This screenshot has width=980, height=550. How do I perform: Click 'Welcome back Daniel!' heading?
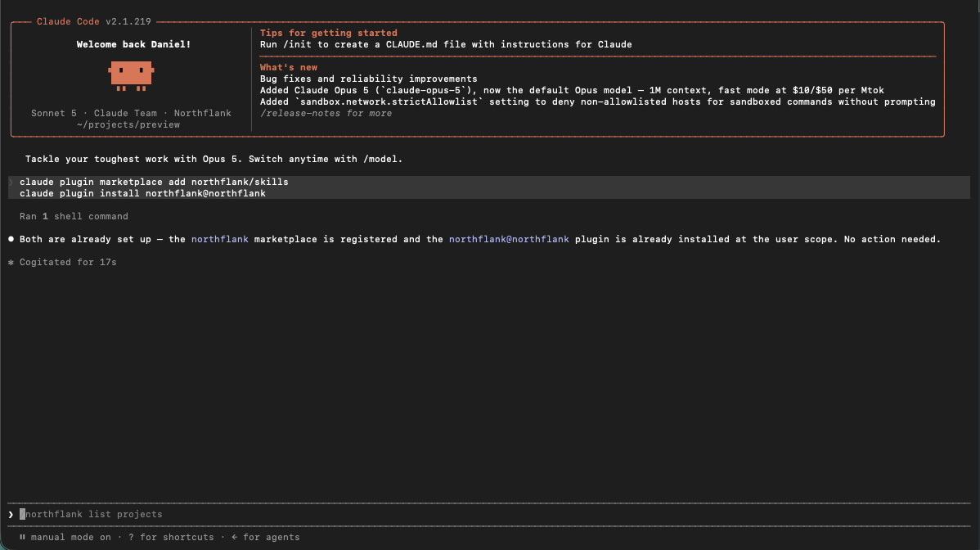(134, 44)
